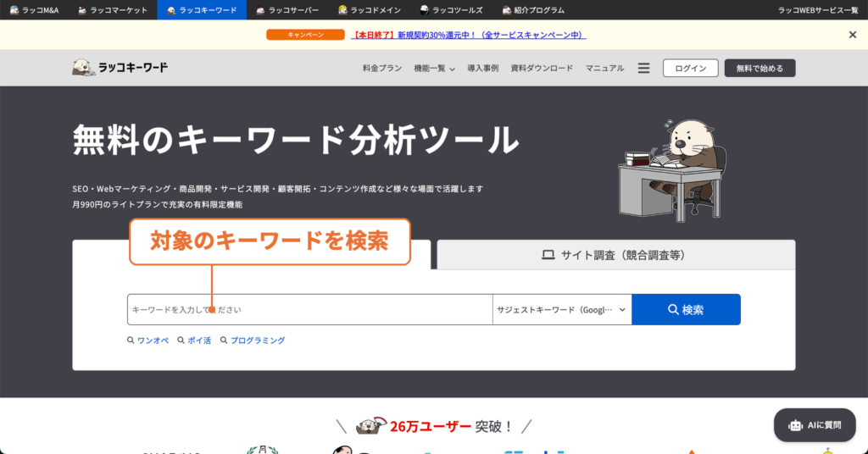Click the ラッコマーケット tab otter icon
The height and width of the screenshot is (454, 868).
coord(82,10)
